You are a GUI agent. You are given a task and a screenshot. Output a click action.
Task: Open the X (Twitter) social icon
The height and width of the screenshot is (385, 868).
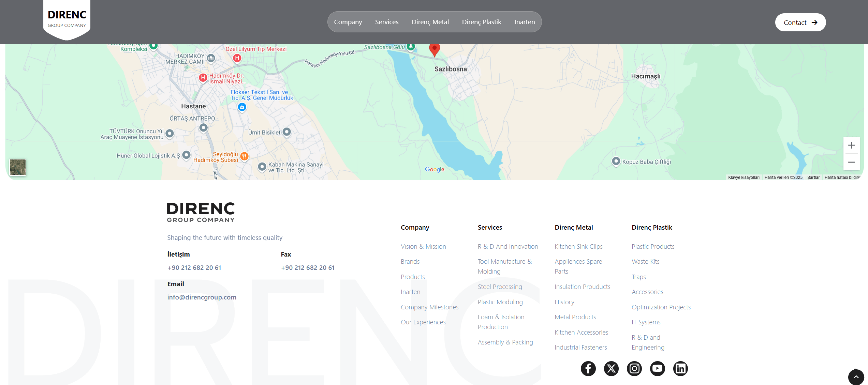[x=611, y=368]
